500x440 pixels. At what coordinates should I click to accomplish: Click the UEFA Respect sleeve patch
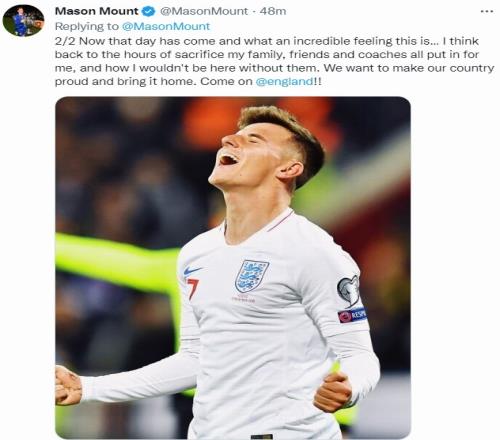[x=352, y=315]
